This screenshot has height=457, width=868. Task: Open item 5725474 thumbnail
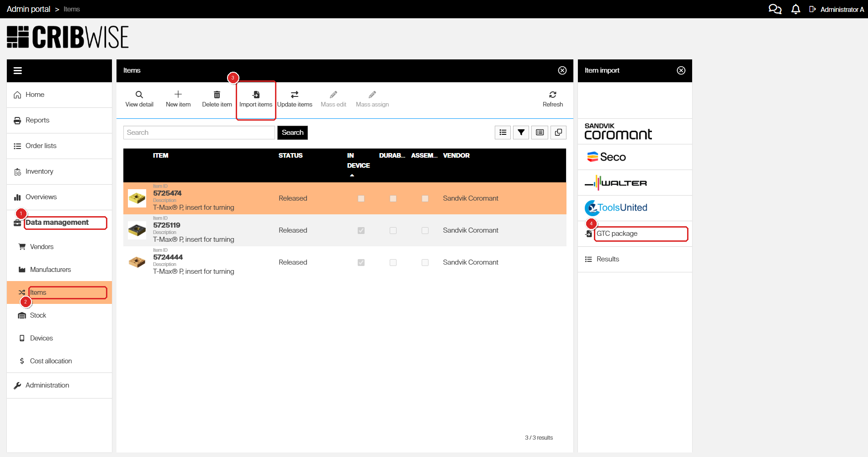pos(137,198)
